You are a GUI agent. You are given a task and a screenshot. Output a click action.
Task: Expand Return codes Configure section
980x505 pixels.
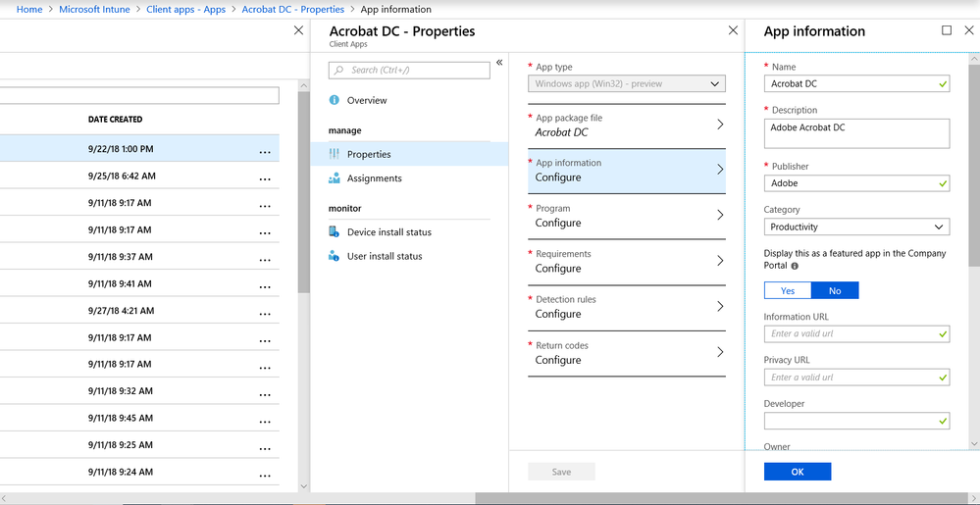(627, 353)
